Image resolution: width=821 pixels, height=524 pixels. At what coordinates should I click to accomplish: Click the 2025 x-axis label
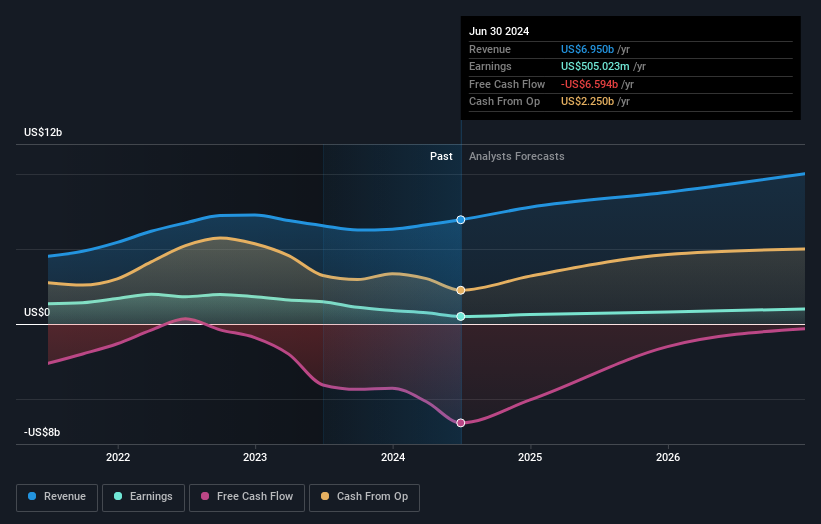point(530,457)
